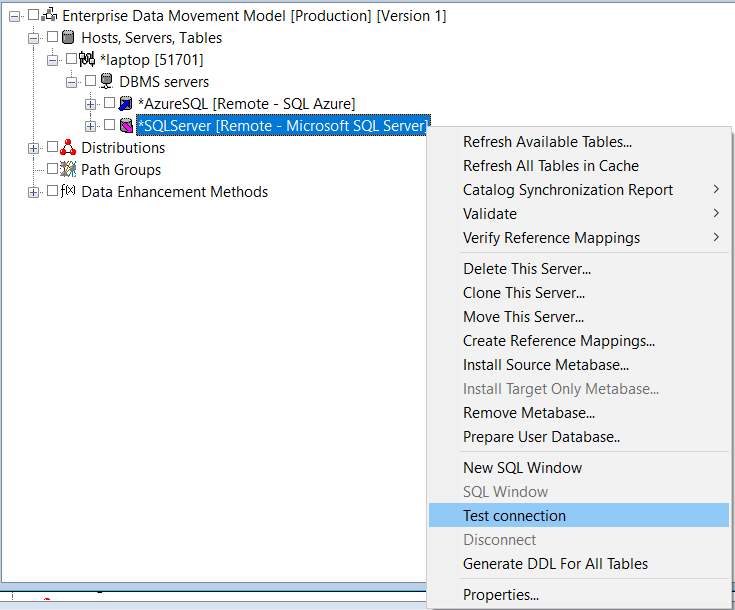Viewport: 735px width, 610px height.
Task: Expand the AzureSQL server node
Action: tap(91, 104)
